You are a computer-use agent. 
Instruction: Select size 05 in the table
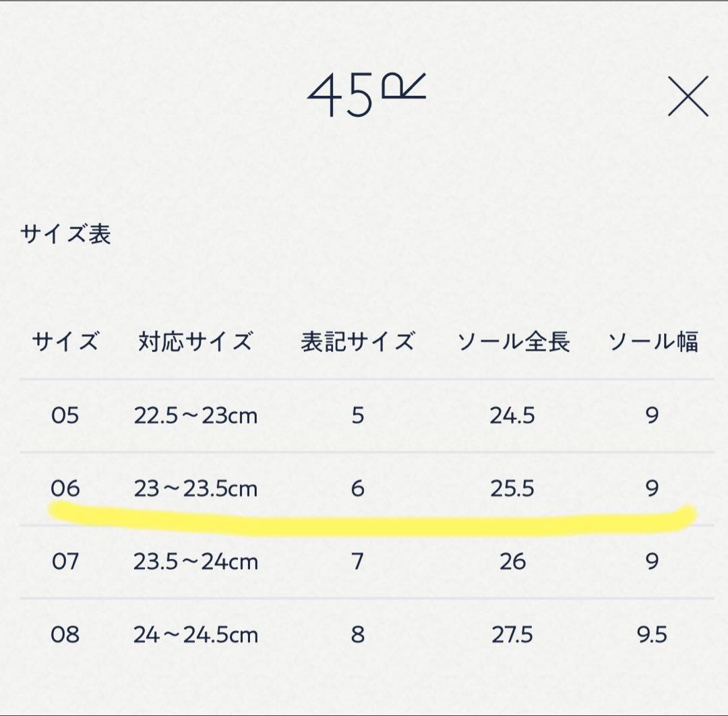click(65, 415)
